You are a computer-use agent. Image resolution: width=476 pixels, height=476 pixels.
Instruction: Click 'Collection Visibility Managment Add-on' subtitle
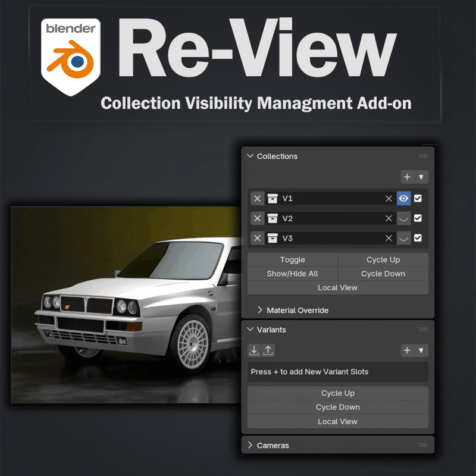click(x=256, y=103)
